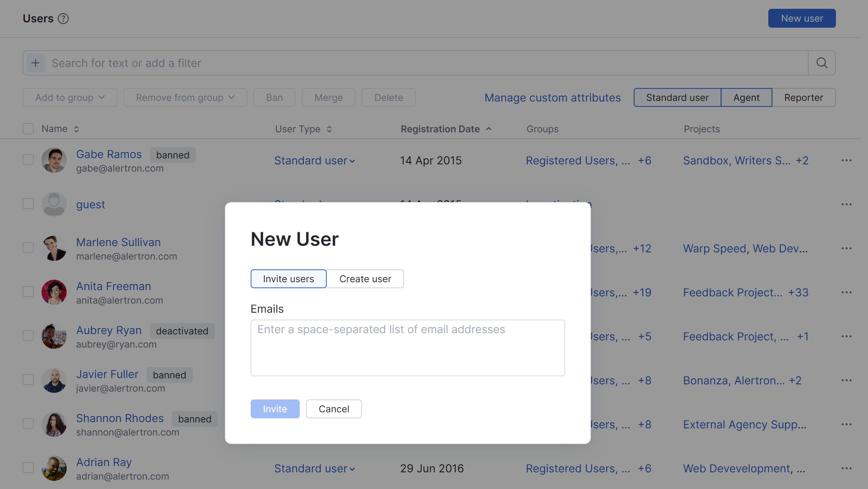
Task: Click the plus icon in the search bar
Action: click(x=35, y=63)
